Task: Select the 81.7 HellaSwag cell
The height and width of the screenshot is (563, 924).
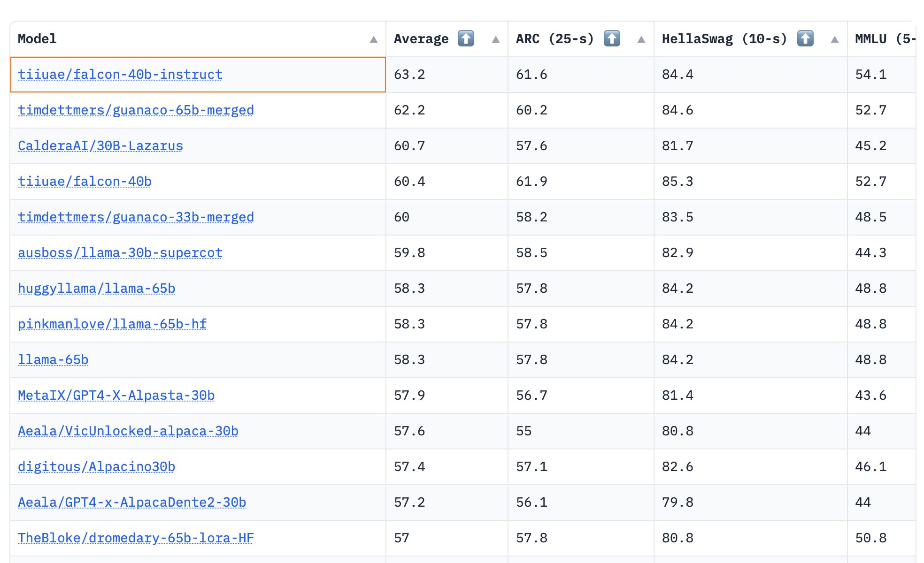Action: (x=751, y=146)
